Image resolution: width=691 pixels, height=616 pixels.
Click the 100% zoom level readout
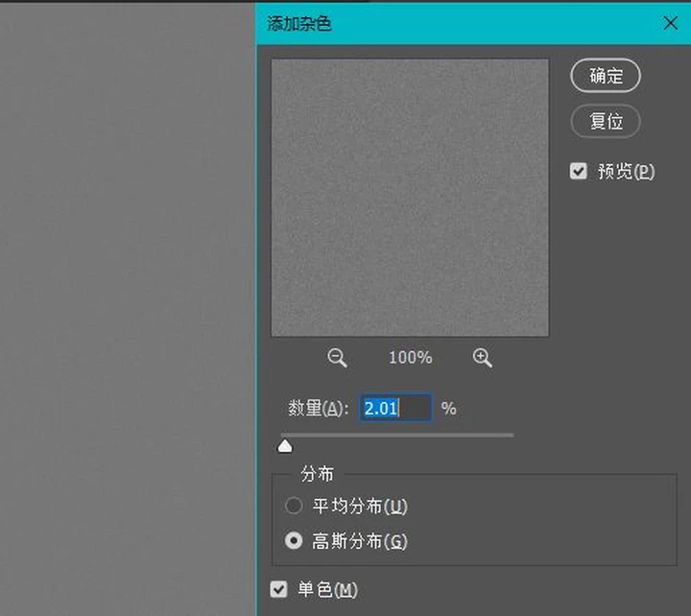pyautogui.click(x=410, y=358)
